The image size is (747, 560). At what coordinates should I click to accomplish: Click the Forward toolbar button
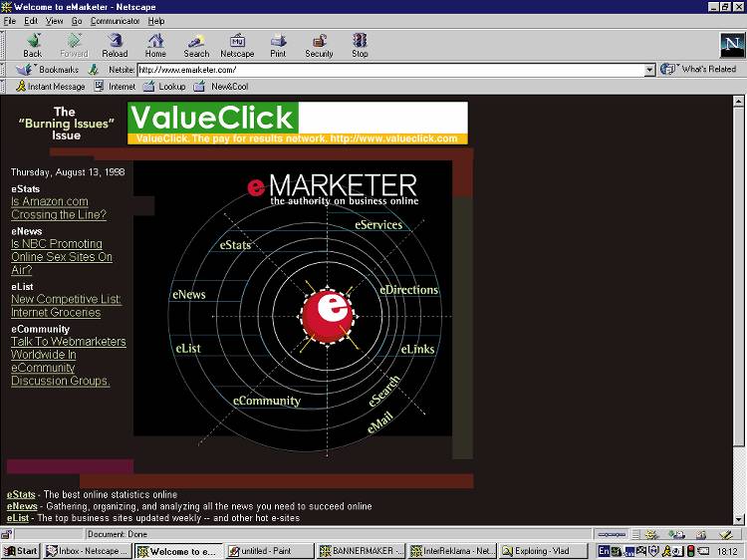pos(74,46)
